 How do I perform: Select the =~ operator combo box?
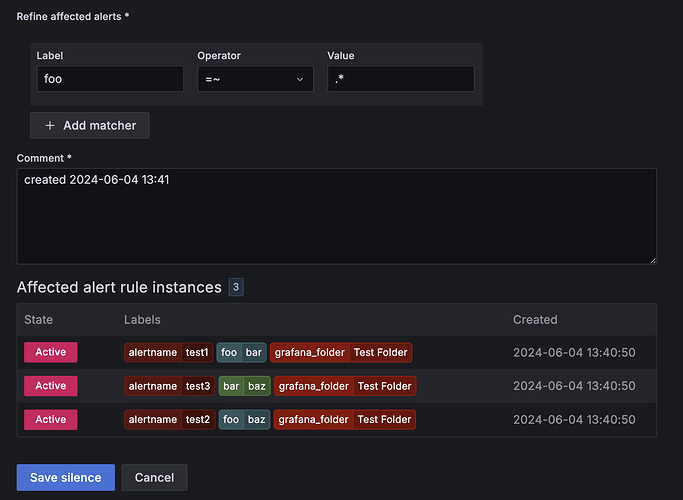point(255,79)
